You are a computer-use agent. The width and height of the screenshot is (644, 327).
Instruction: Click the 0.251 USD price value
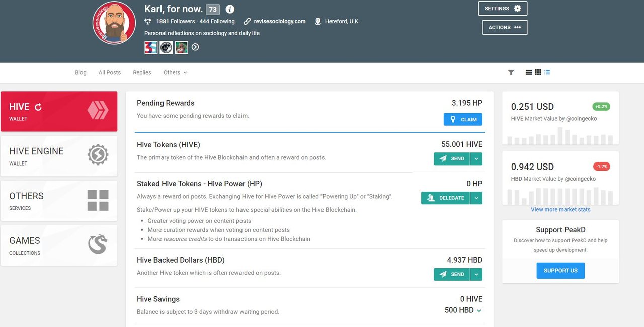[532, 107]
